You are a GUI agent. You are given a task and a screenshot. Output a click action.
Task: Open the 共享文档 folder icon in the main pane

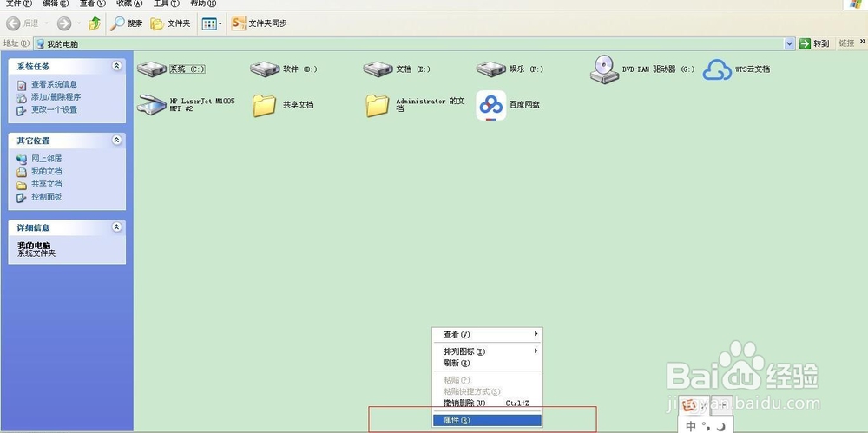(265, 105)
